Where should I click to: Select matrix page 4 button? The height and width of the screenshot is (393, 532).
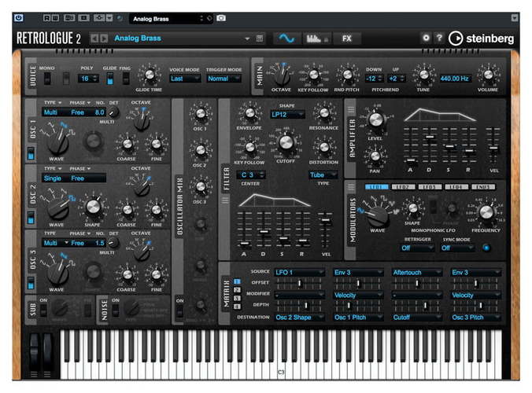(x=237, y=307)
